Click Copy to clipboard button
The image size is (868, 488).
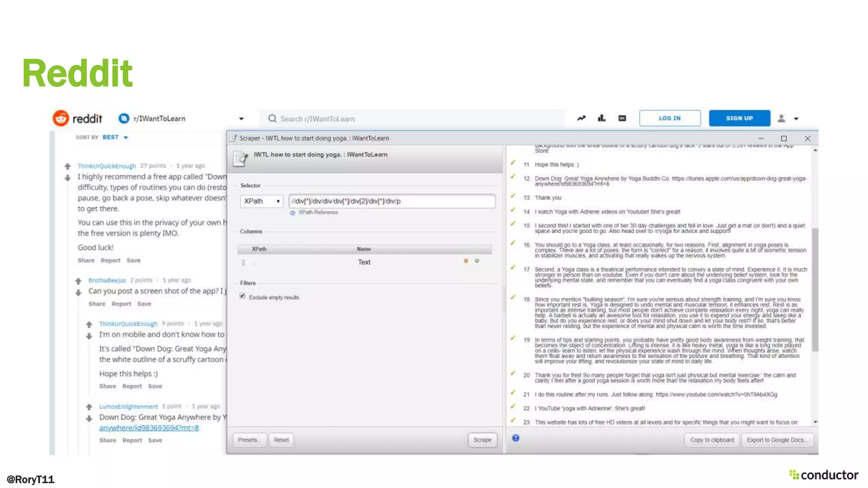[712, 440]
